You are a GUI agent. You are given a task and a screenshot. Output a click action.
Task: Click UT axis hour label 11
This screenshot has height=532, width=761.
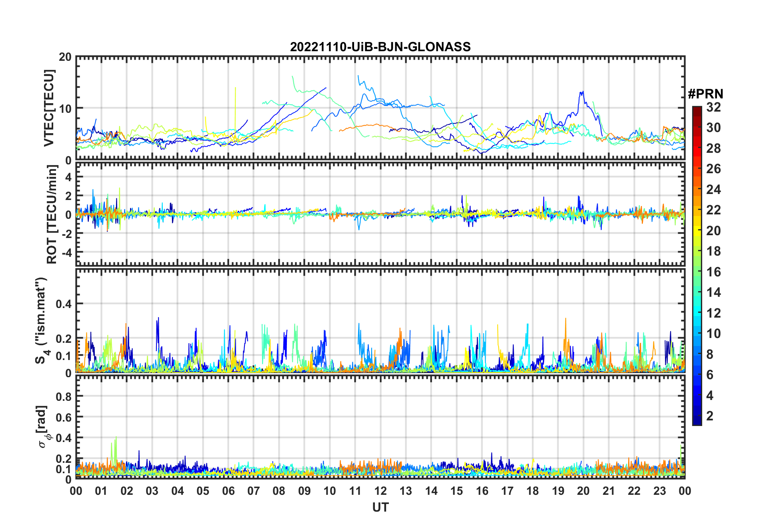[x=355, y=491]
